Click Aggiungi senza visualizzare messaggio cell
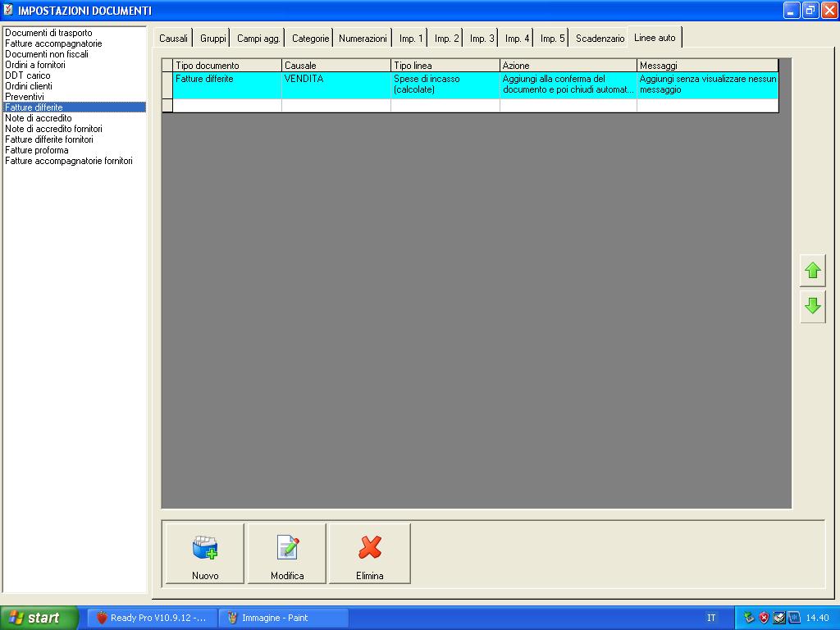This screenshot has width=840, height=630. click(708, 85)
